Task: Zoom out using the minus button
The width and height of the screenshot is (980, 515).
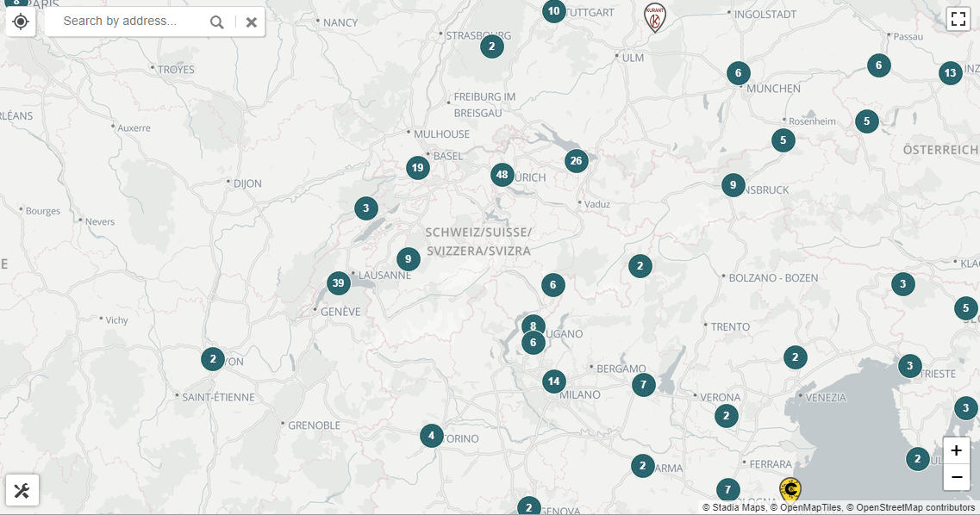Action: point(956,477)
